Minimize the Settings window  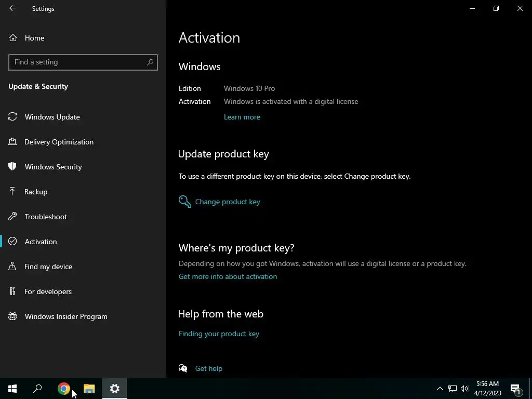click(x=472, y=8)
